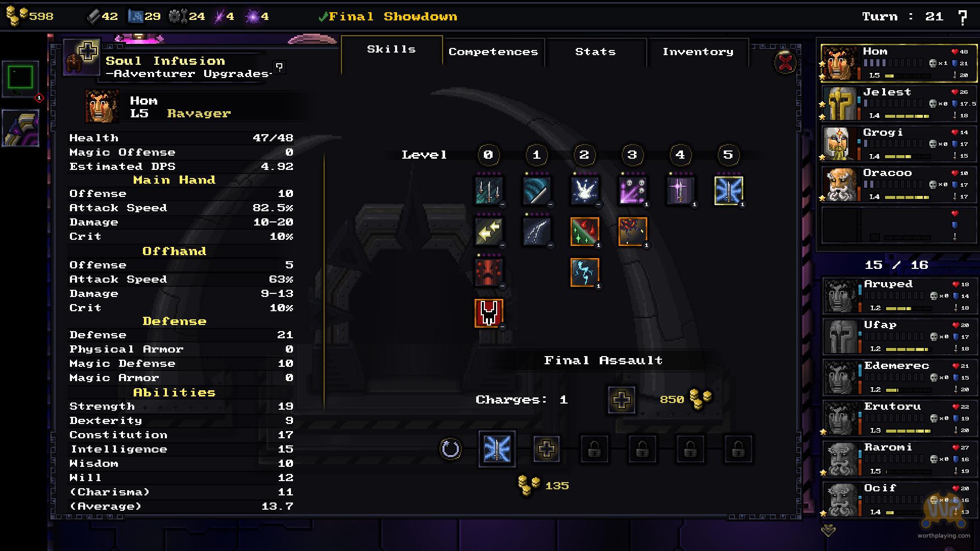The width and height of the screenshot is (980, 551).
Task: Select the lightning figure skill at level 2
Action: [584, 272]
